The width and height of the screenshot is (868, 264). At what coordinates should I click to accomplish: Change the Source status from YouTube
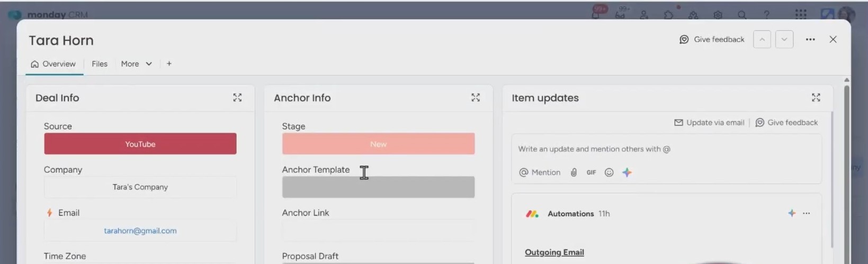(140, 144)
